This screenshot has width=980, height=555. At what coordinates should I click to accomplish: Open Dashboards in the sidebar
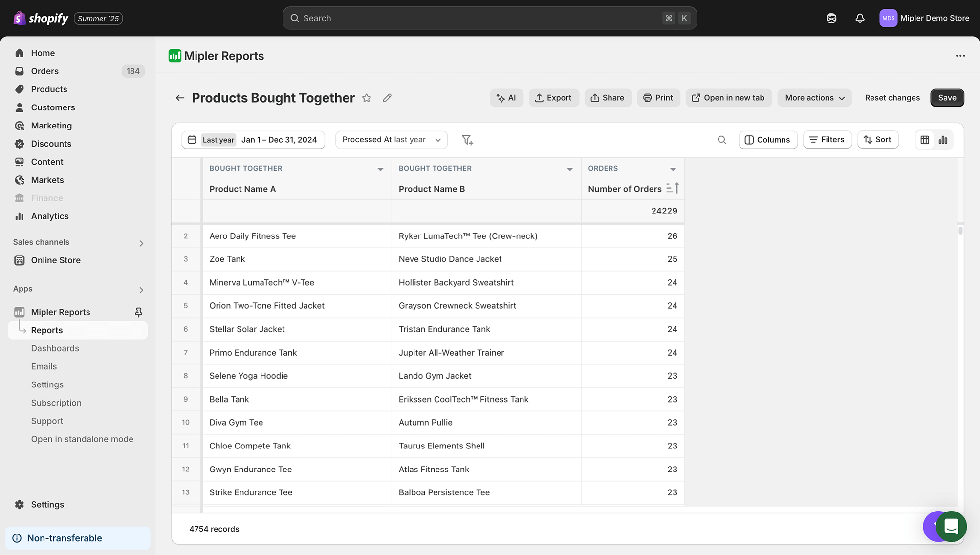[x=55, y=348]
